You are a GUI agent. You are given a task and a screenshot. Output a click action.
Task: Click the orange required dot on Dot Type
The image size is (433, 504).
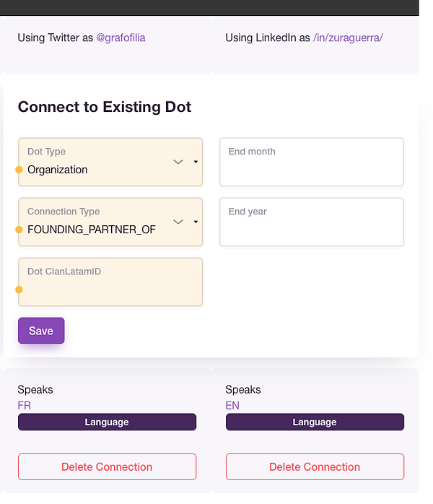point(19,170)
